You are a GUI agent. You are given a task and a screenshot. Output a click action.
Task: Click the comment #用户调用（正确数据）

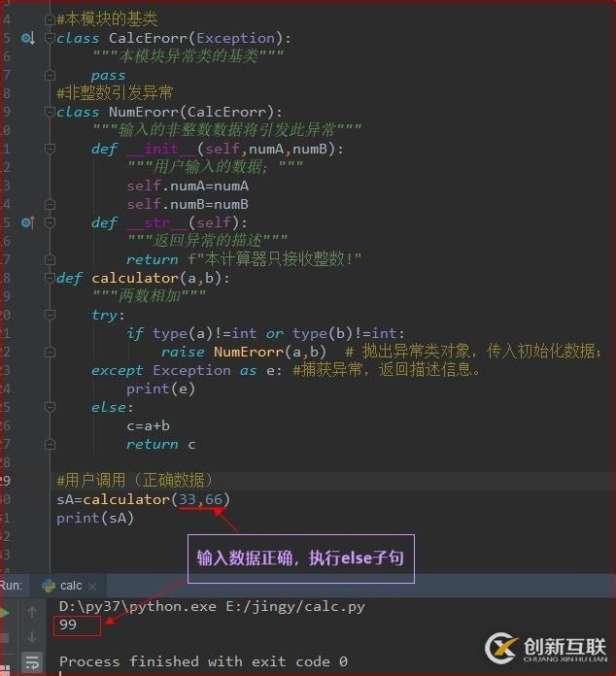[135, 480]
